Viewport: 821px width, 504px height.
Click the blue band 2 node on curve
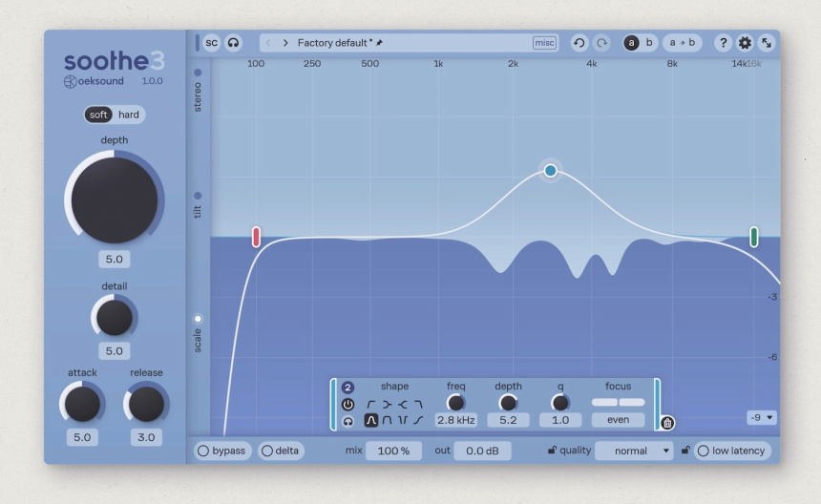coord(550,170)
